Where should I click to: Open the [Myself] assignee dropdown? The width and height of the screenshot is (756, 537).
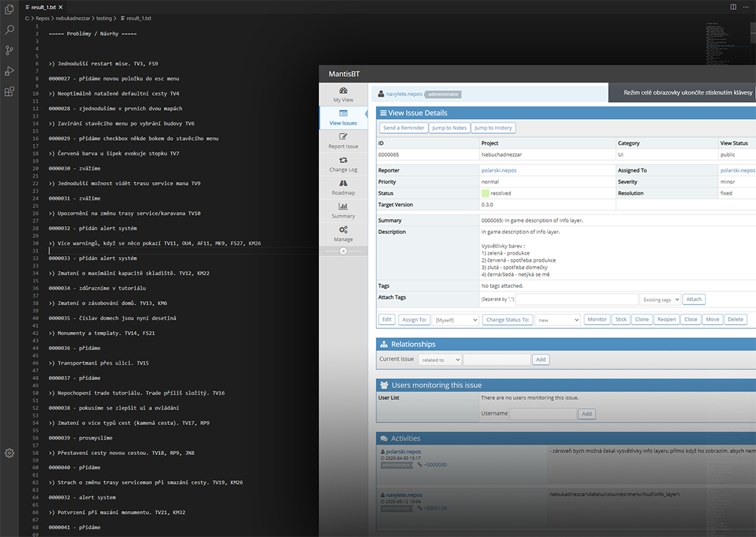click(x=455, y=319)
